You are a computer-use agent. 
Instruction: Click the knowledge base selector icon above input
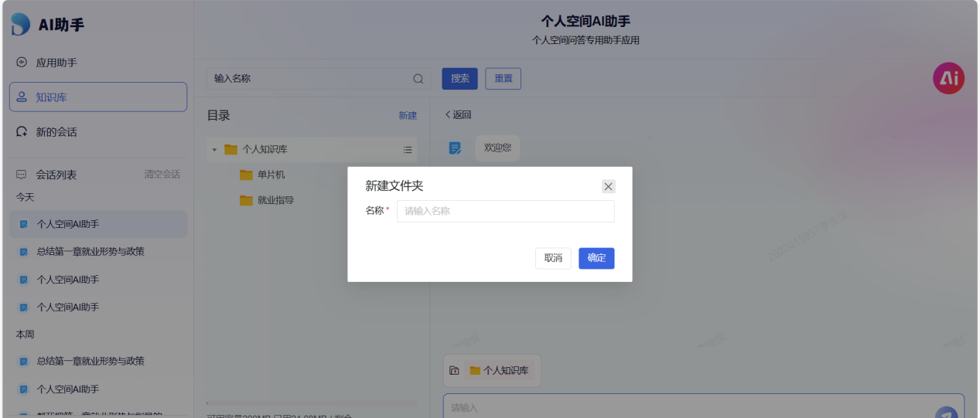pos(454,371)
